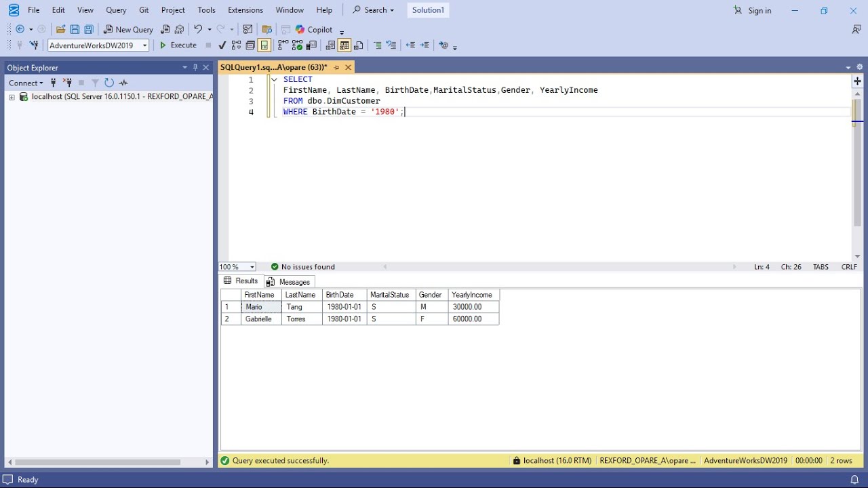The image size is (868, 488).
Task: Expand the localhost server node
Action: 12,97
